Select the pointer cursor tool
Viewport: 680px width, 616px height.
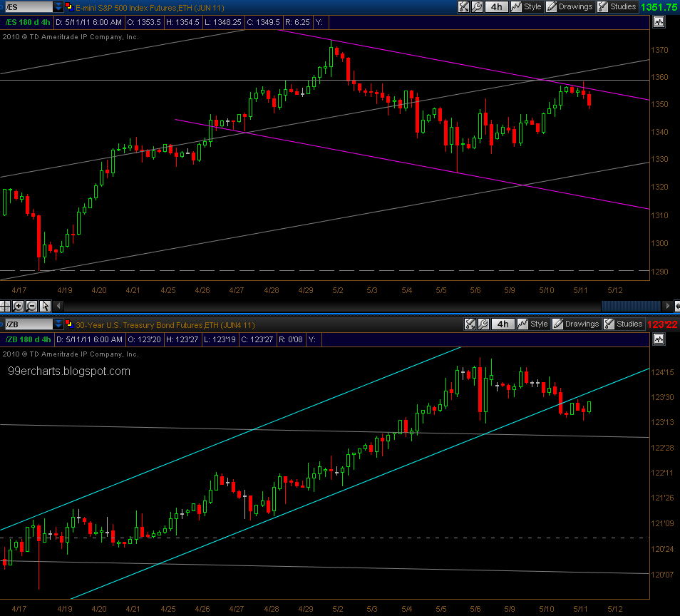pos(45,306)
